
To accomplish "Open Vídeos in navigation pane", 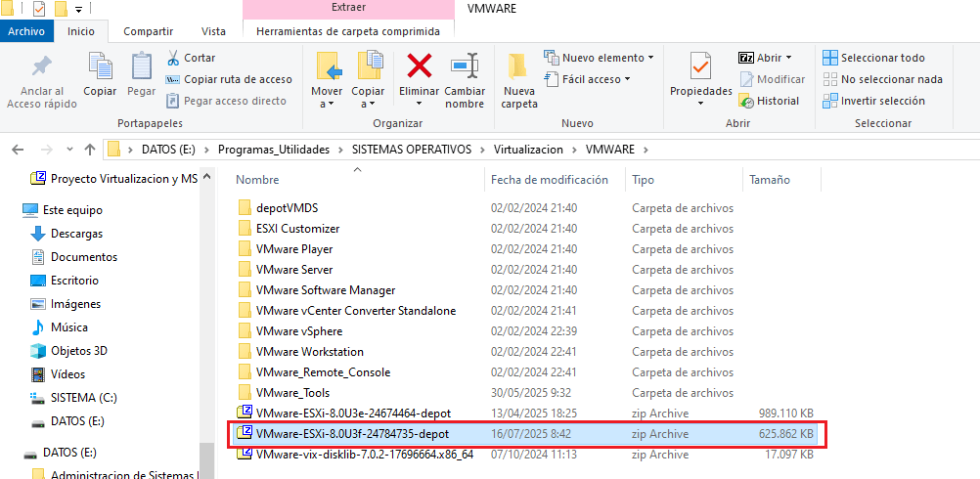I will [x=58, y=374].
